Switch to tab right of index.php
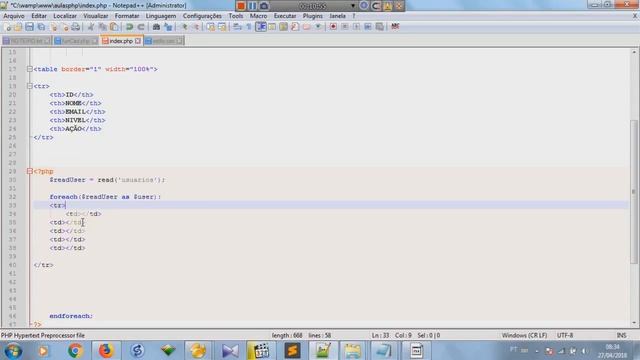This screenshot has width=640, height=360. click(164, 41)
